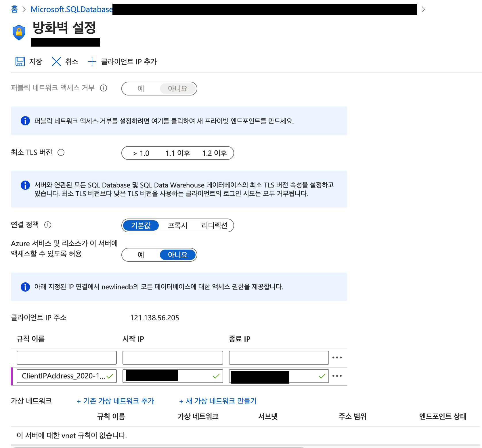Select 아니요 for 퍼블릭 네트워크 액세스 거부
Screen dimensions: 482x448
click(x=178, y=89)
